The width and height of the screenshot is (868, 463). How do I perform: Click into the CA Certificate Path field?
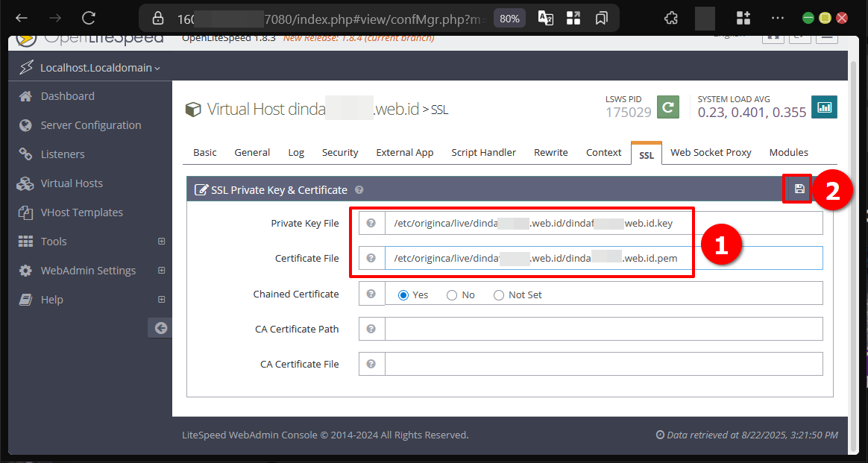[x=603, y=329]
